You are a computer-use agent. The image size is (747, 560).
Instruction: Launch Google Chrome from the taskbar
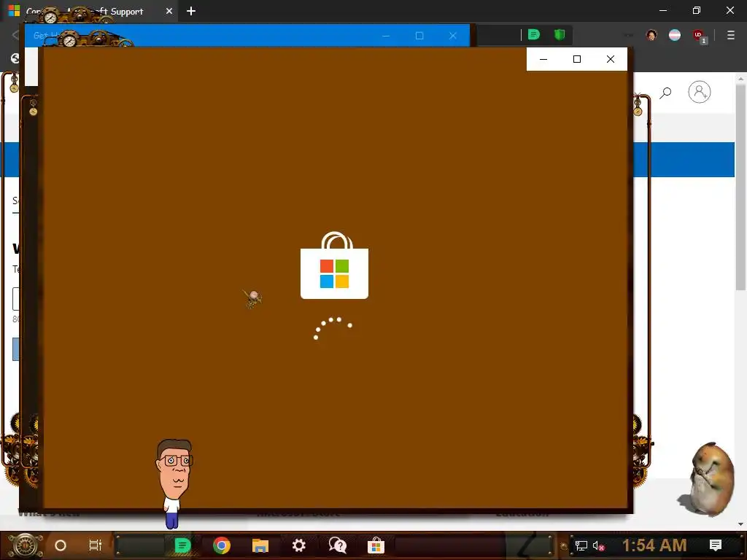222,545
